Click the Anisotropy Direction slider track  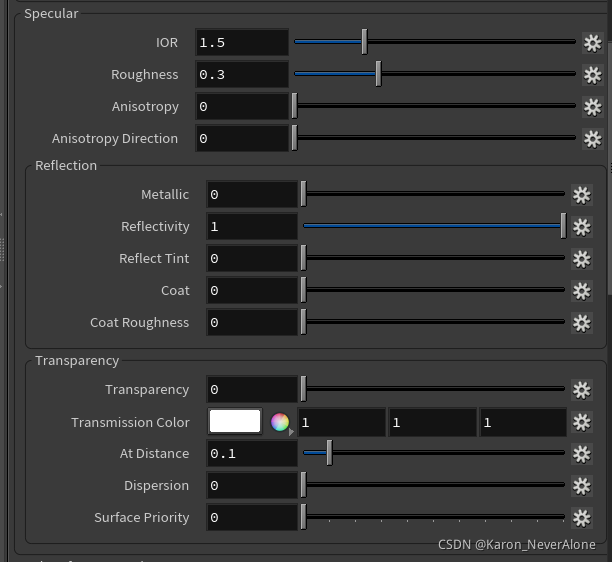pyautogui.click(x=435, y=138)
